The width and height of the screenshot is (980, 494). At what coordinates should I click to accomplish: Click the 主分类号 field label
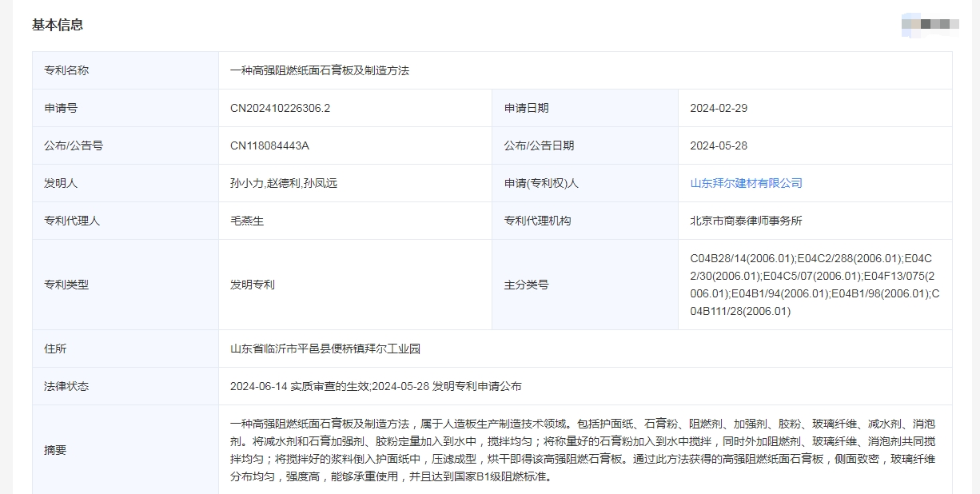click(526, 285)
